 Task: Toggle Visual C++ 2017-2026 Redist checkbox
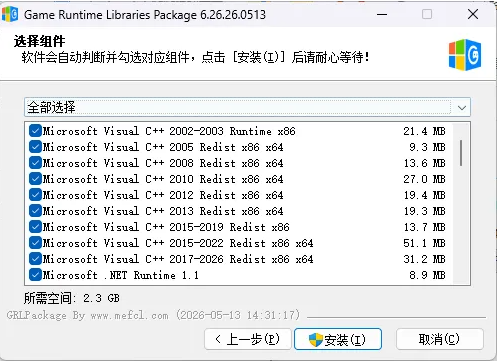(x=35, y=259)
